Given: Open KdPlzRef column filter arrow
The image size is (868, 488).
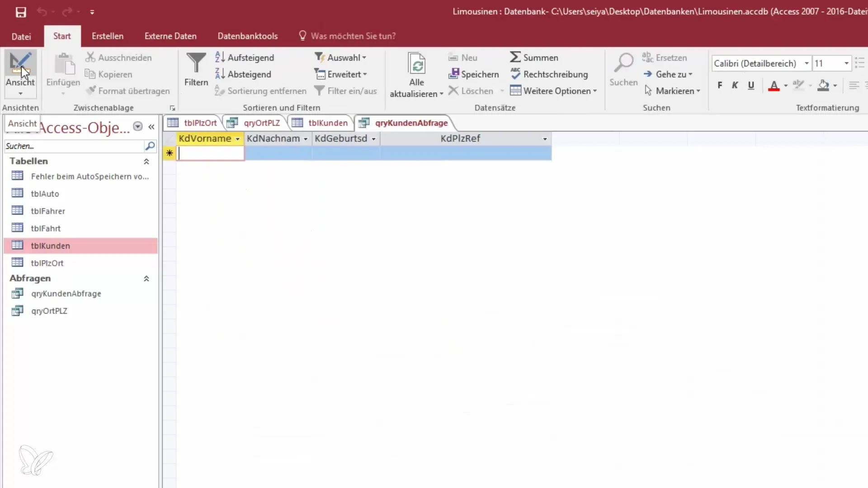Looking at the screenshot, I should click(x=545, y=139).
